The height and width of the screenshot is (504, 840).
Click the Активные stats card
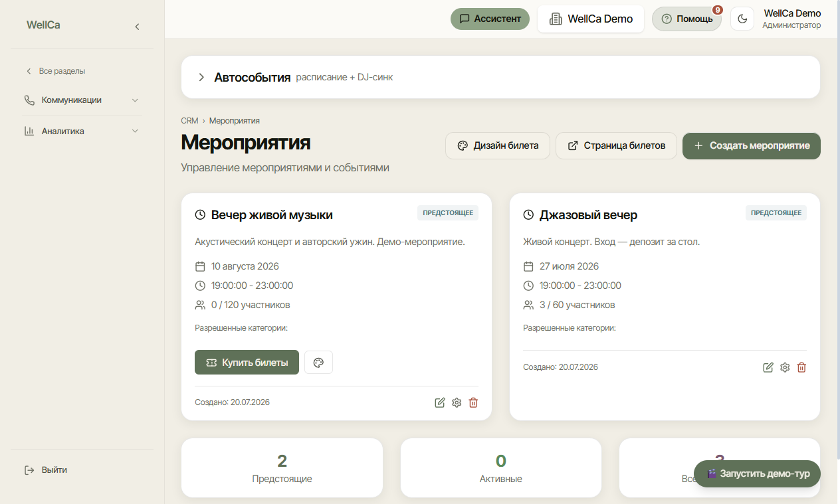[500, 467]
